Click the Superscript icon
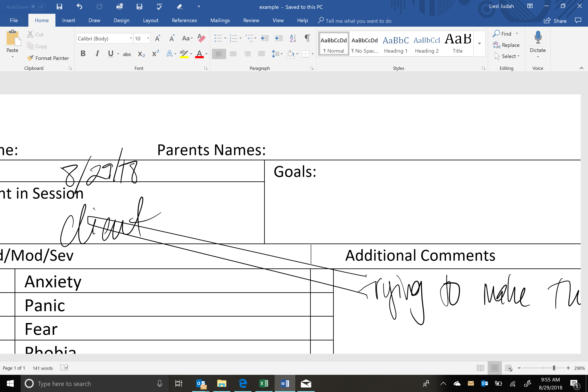Image resolution: width=588 pixels, height=392 pixels. tap(156, 54)
